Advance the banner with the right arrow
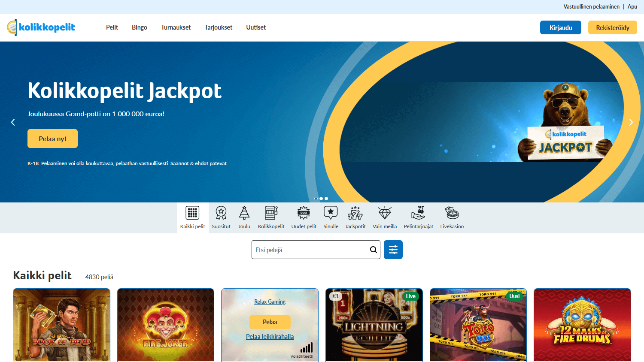Image resolution: width=644 pixels, height=362 pixels. [x=631, y=122]
